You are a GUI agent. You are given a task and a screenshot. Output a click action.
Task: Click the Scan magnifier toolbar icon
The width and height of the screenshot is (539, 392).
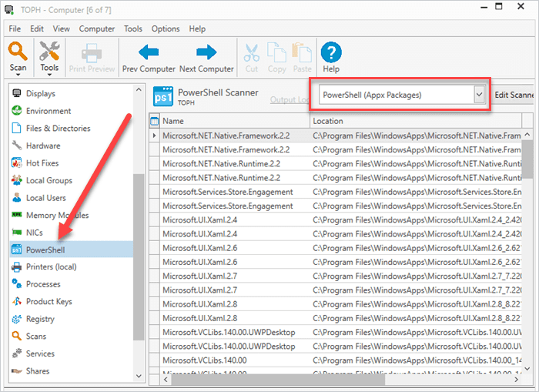pyautogui.click(x=18, y=51)
